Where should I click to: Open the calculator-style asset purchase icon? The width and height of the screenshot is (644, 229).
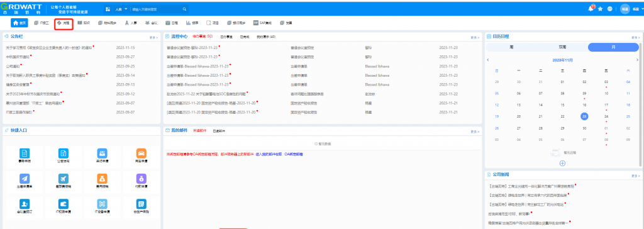point(142,204)
